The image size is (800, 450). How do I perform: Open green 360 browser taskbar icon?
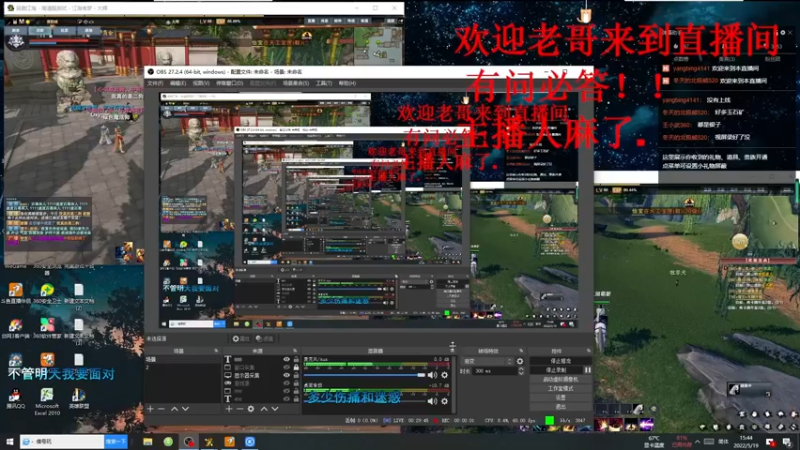[168, 441]
